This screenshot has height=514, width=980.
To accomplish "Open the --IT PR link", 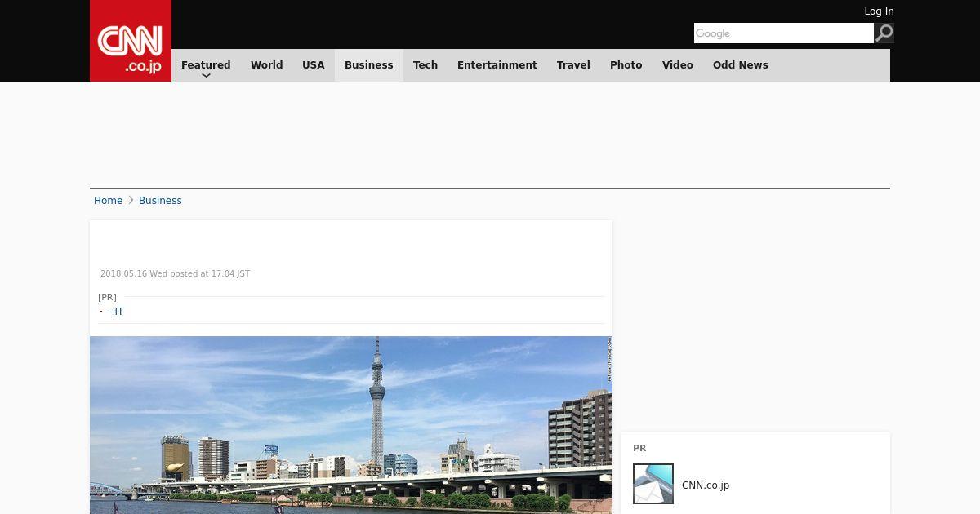I will click(x=116, y=312).
